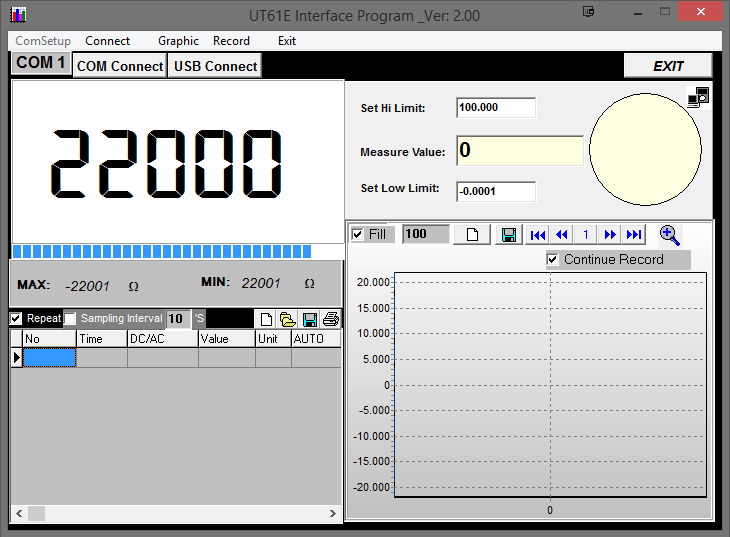Save the graph with floppy icon
Screen dimensions: 730x537
click(508, 234)
